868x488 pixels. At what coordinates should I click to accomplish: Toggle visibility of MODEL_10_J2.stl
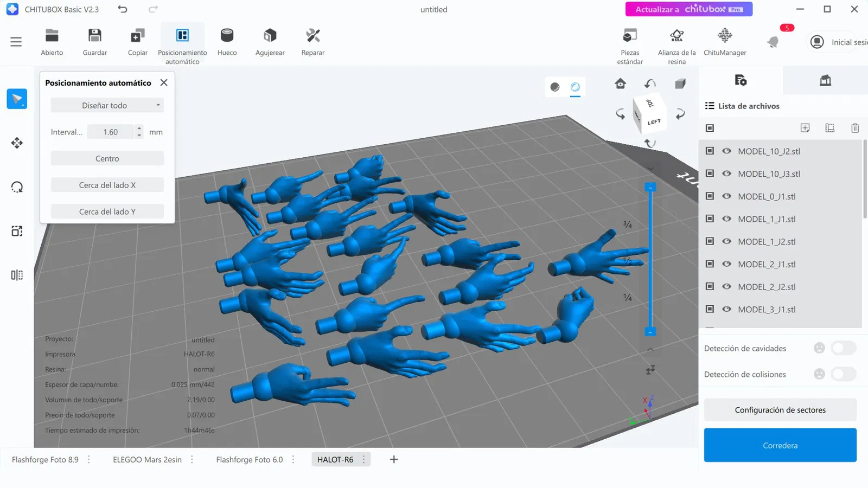(x=727, y=151)
